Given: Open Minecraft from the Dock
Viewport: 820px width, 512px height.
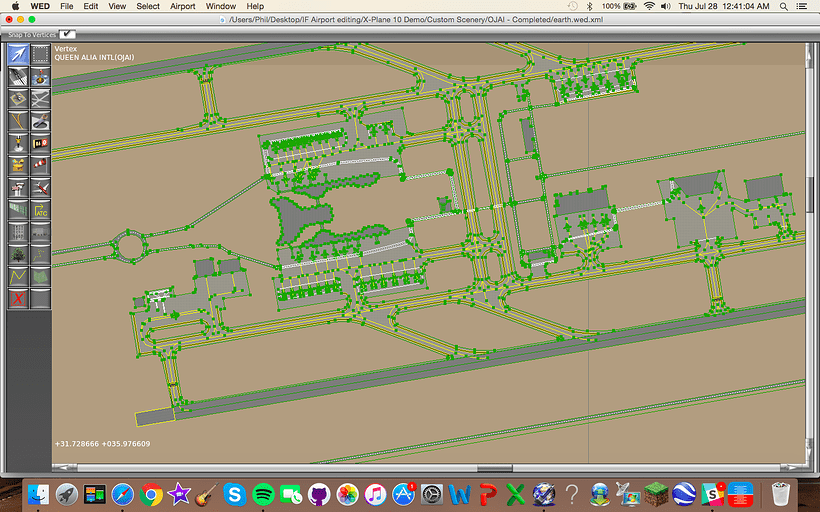Looking at the screenshot, I should (656, 494).
